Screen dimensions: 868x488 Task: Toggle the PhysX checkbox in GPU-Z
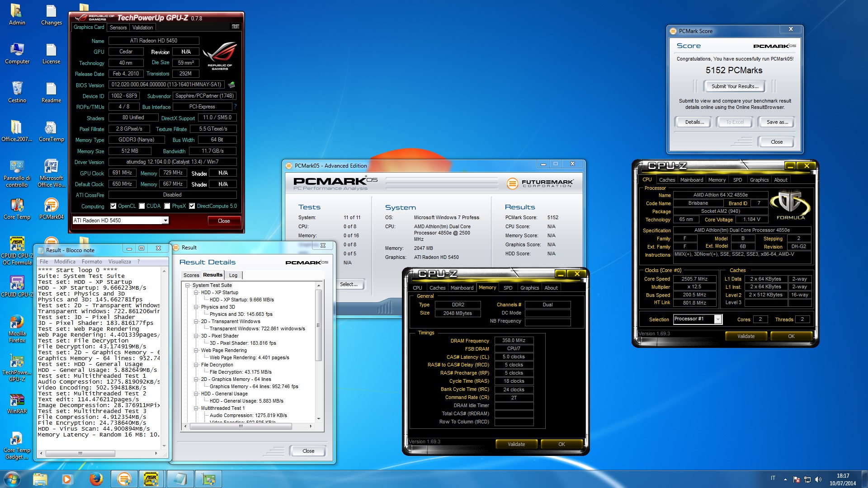click(167, 206)
